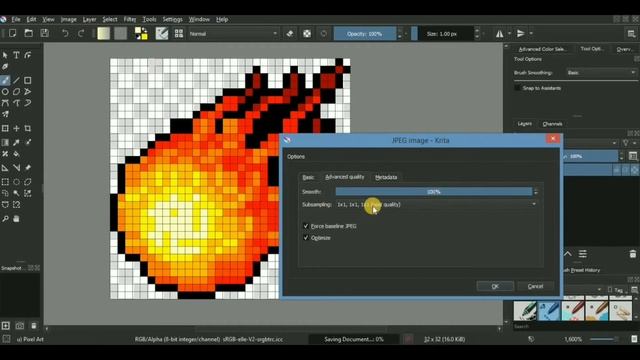Activate the Color Picker eyedropper tool
Viewport: 640px width, 360px height.
point(16,142)
